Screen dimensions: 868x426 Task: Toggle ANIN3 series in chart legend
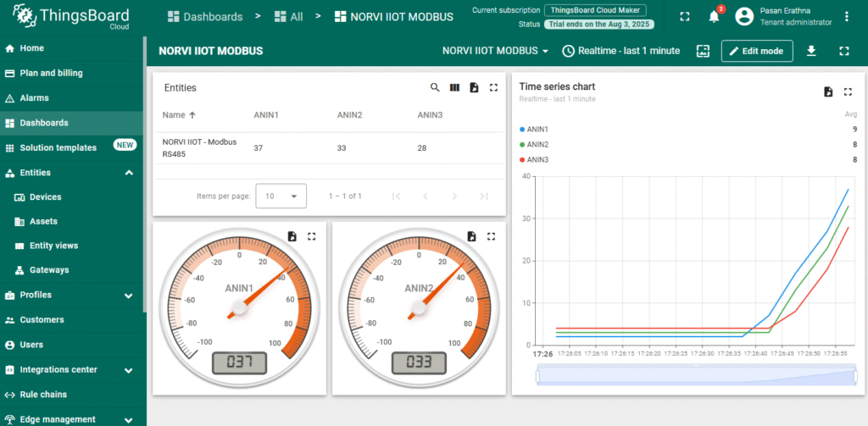coord(537,159)
